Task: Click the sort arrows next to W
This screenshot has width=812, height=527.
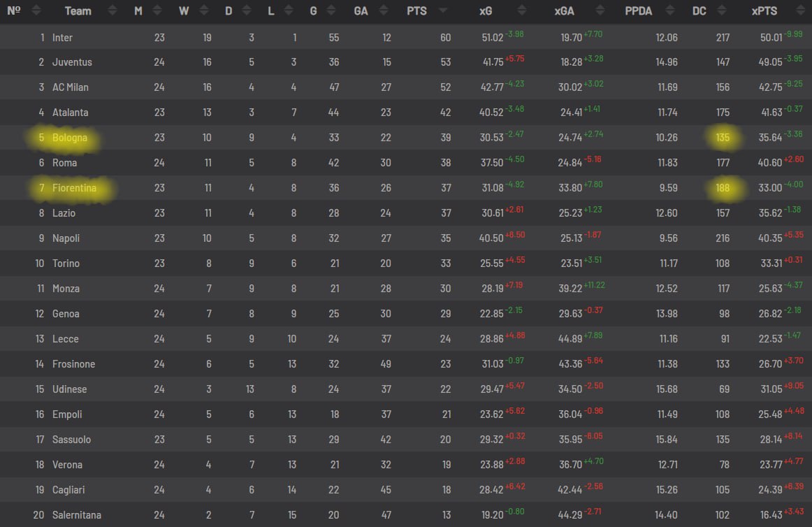Action: tap(204, 11)
